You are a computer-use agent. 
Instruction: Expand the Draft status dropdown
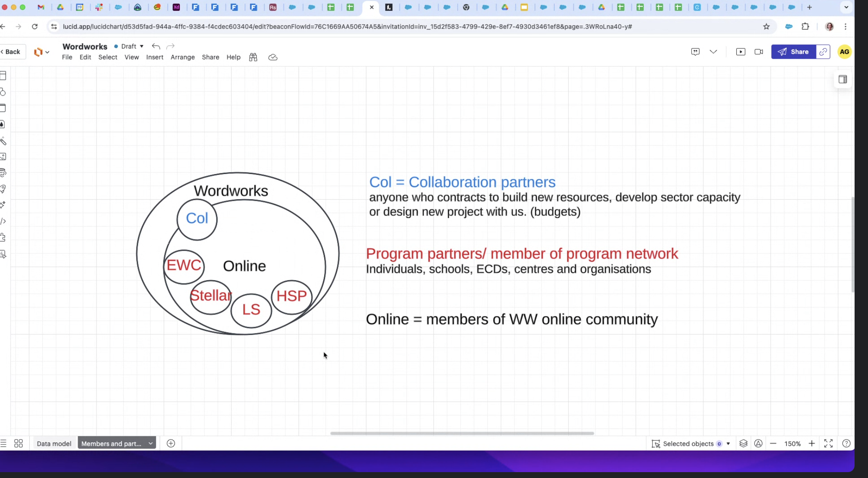(x=142, y=46)
